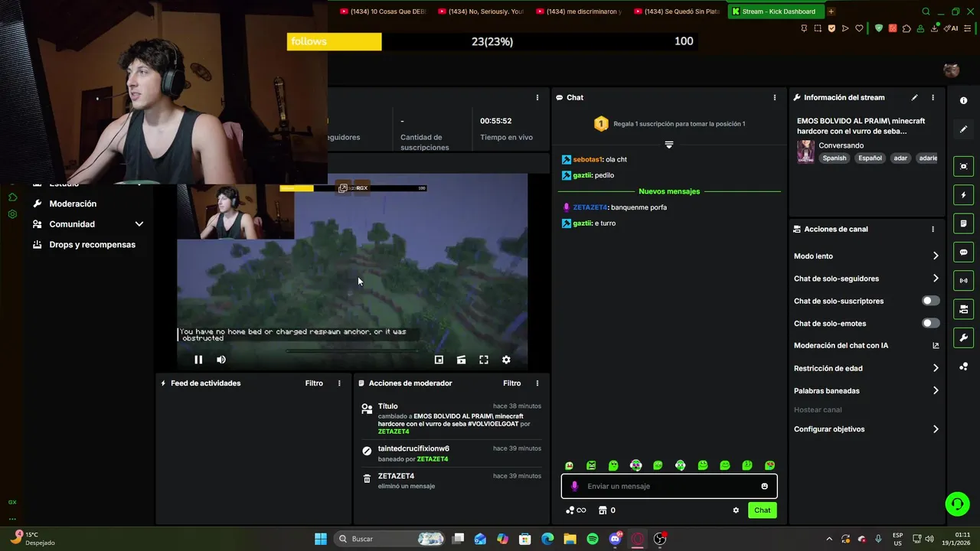Click Filtro in Acciones de moderador
Image resolution: width=980 pixels, height=551 pixels.
point(511,383)
